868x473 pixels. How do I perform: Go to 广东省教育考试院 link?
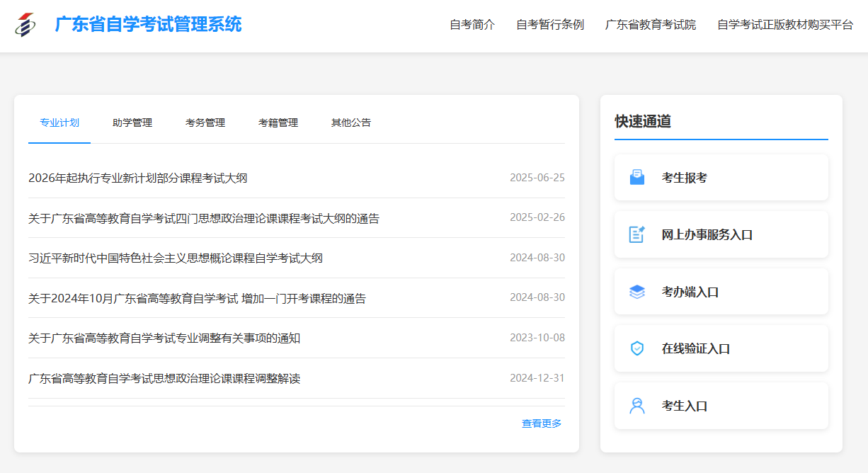651,25
